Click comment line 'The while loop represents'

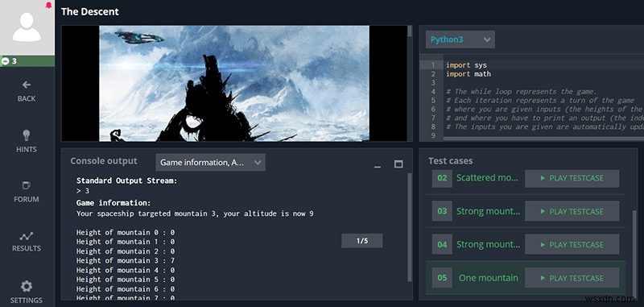coord(521,92)
